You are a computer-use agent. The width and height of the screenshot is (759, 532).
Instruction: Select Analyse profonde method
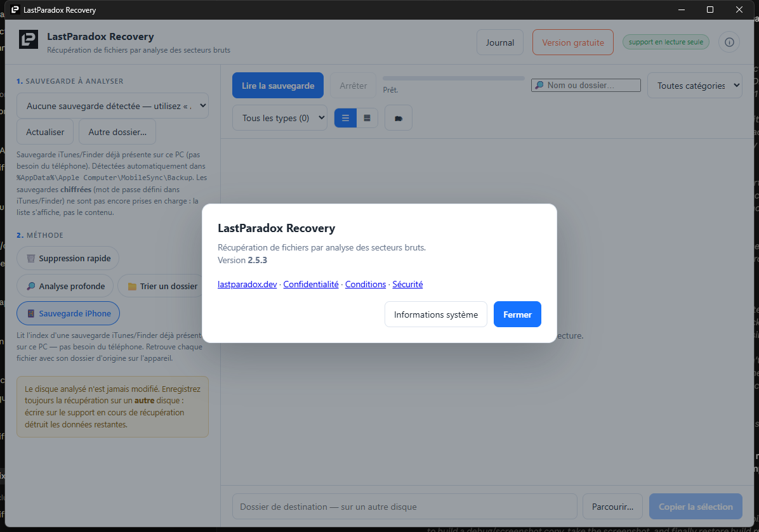click(x=65, y=286)
